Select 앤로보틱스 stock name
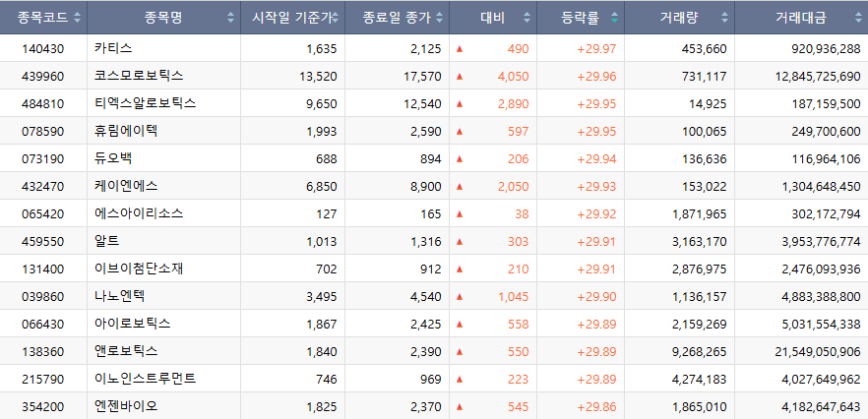 [x=126, y=351]
